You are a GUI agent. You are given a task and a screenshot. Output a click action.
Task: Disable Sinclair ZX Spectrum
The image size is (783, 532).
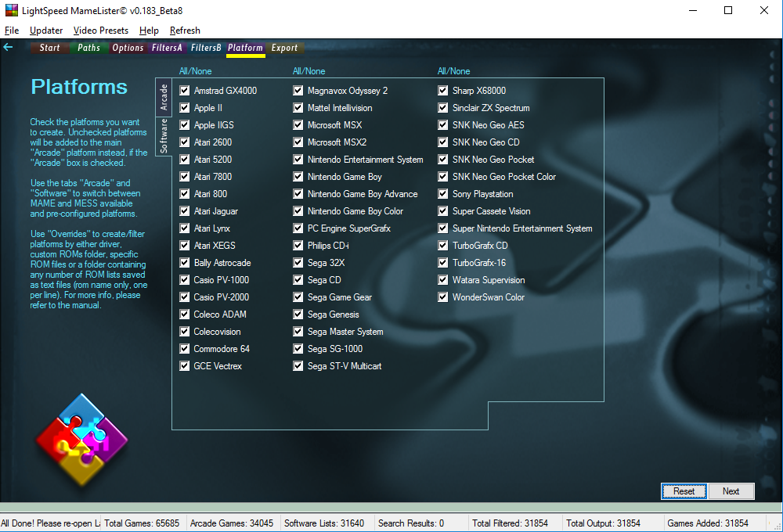click(443, 108)
